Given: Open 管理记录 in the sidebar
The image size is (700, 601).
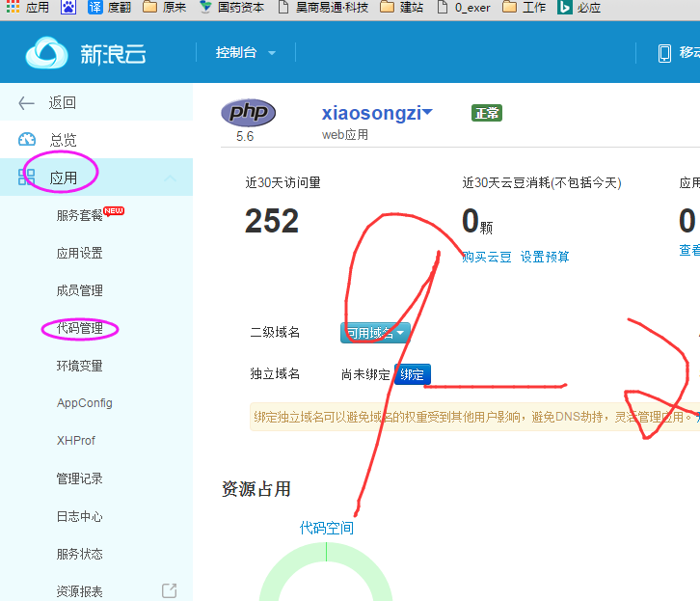Looking at the screenshot, I should pos(79,478).
